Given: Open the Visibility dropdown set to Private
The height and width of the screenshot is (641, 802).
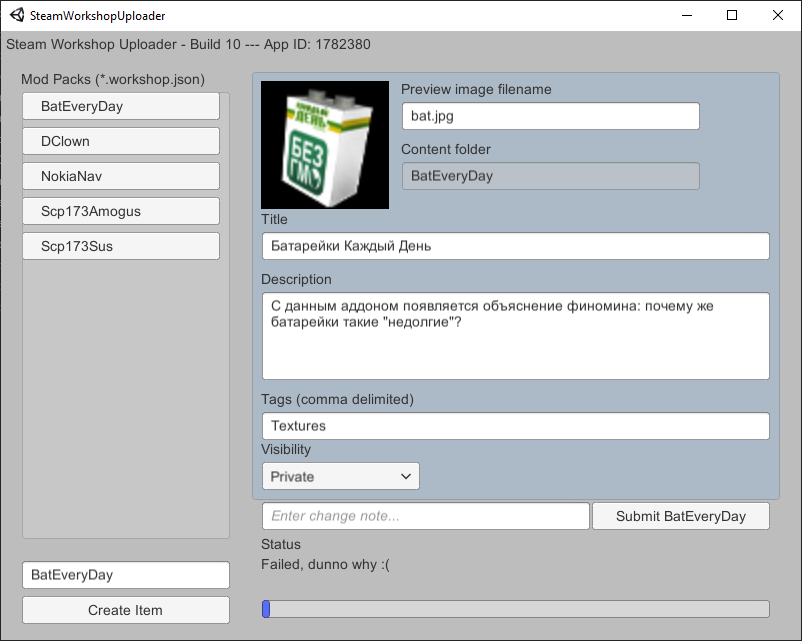Looking at the screenshot, I should tap(340, 476).
